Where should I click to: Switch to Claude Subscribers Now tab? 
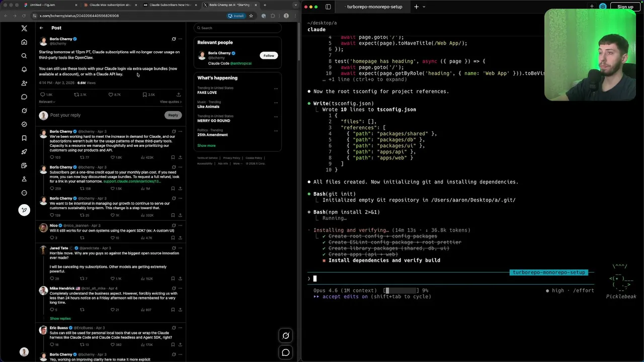click(x=170, y=5)
